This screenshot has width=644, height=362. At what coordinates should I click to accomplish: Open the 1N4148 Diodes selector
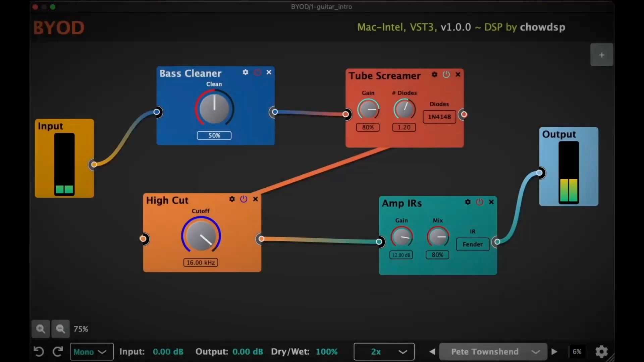point(439,117)
